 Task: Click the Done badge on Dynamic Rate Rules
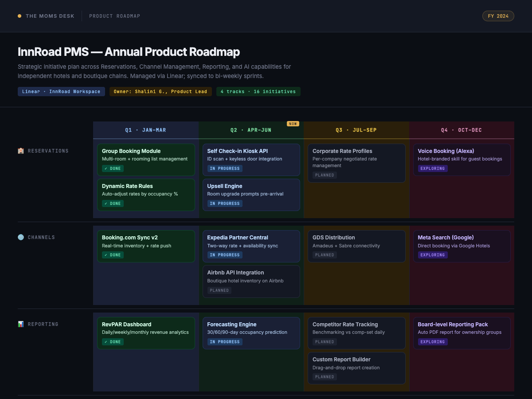(x=113, y=203)
